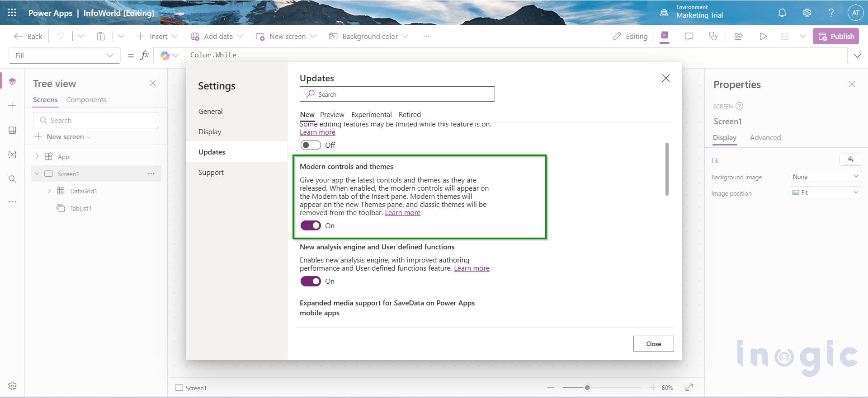Click the Copilot icon in formula bar
868x398 pixels.
pyautogui.click(x=165, y=56)
